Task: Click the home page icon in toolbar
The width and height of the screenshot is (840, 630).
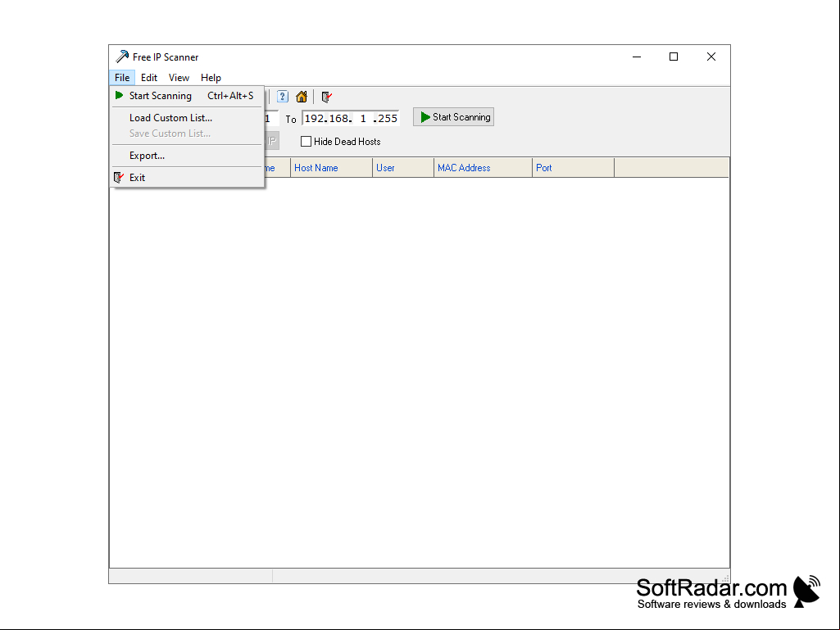Action: pos(302,97)
